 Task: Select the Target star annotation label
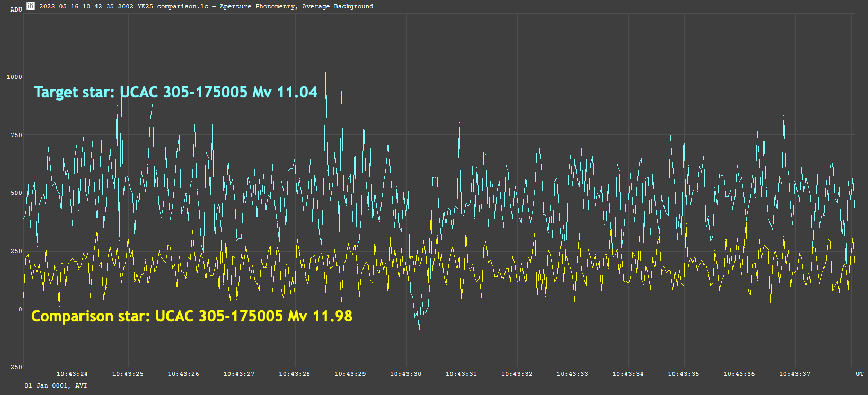point(175,92)
